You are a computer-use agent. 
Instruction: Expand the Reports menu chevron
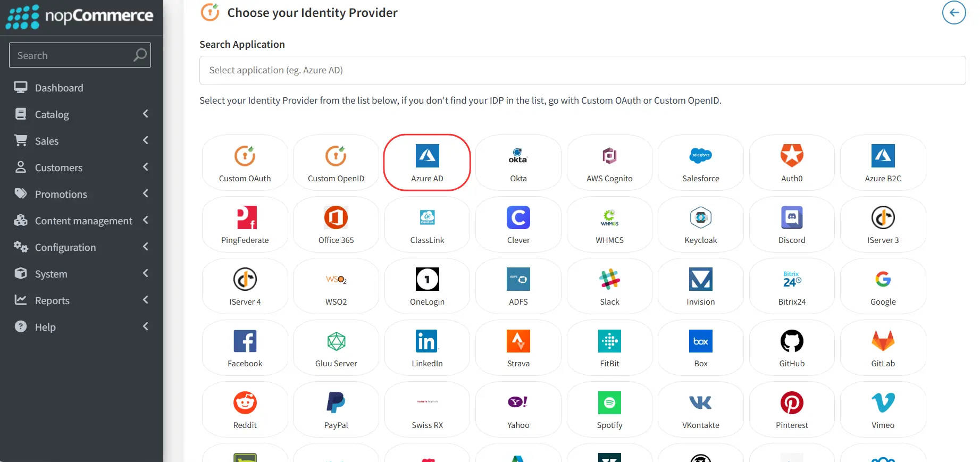tap(145, 300)
